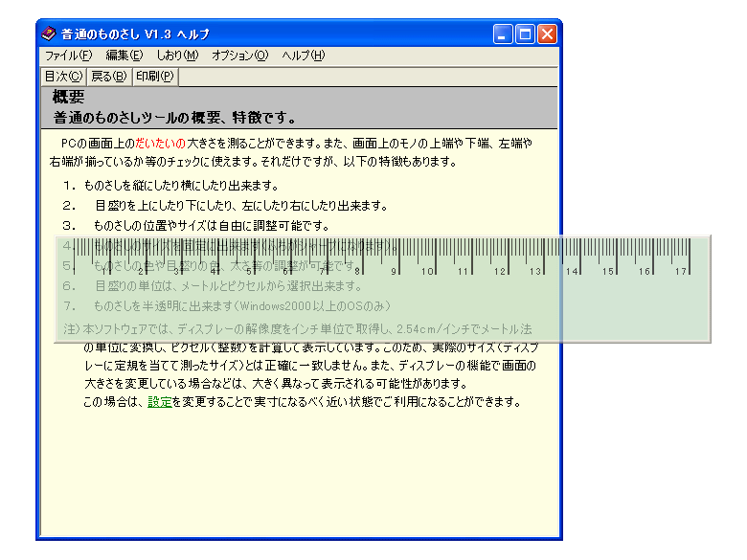Open the 編集(E) menu
Image resolution: width=747 pixels, height=560 pixels.
pyautogui.click(x=124, y=56)
